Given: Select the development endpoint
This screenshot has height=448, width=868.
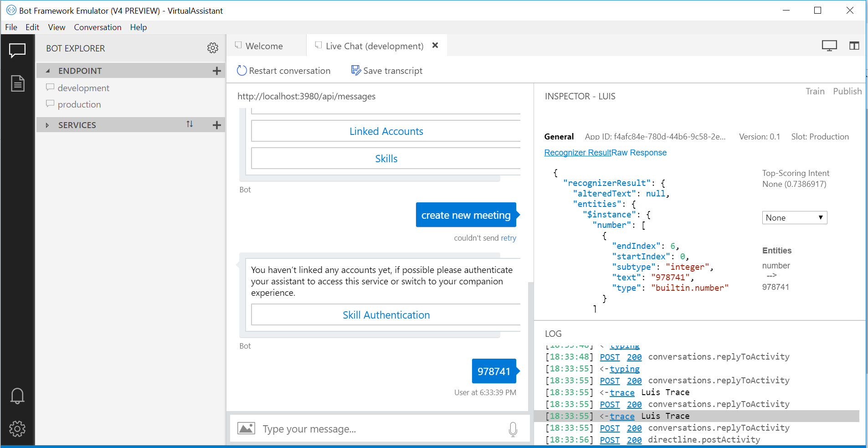Looking at the screenshot, I should point(83,88).
